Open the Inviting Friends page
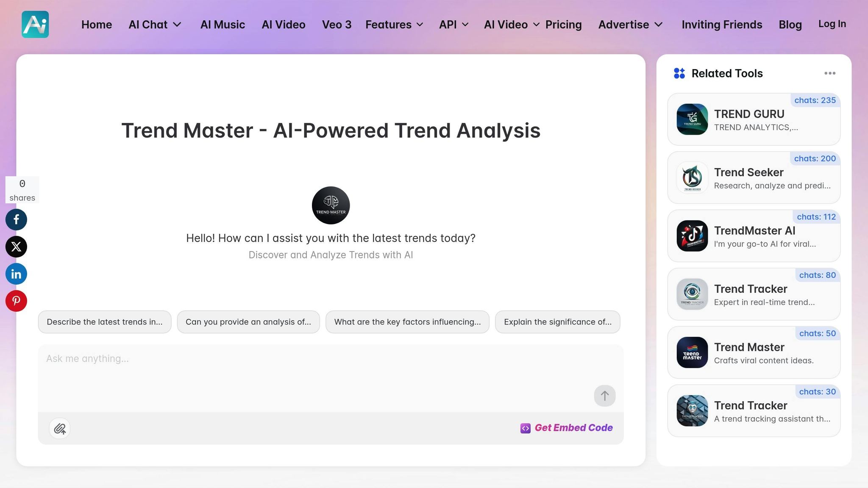868x488 pixels. 722,25
